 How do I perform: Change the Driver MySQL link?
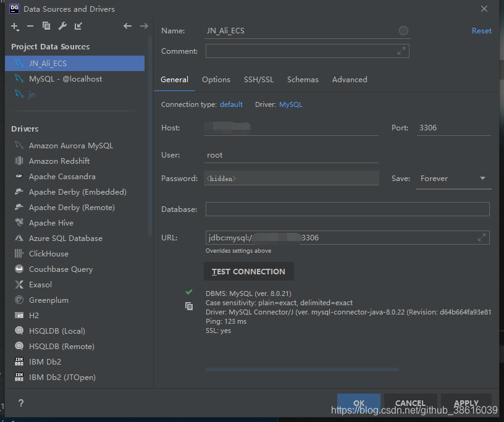[x=290, y=104]
